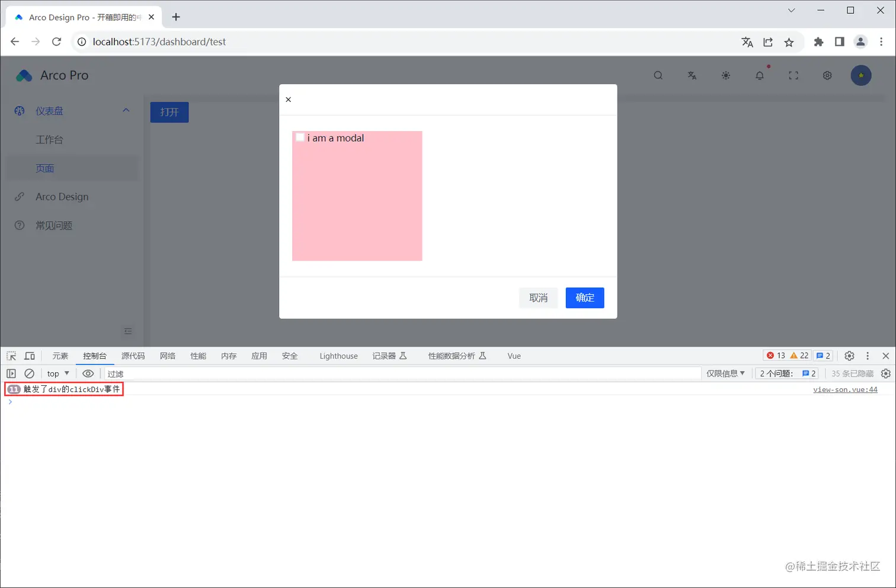Bookmark the page with the star
This screenshot has height=588, width=896.
[x=789, y=42]
